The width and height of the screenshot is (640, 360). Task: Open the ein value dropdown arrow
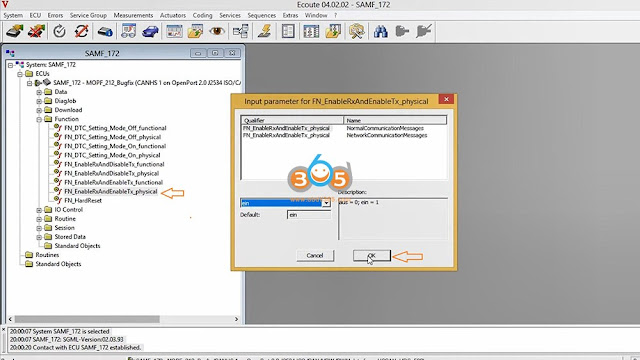tap(326, 203)
